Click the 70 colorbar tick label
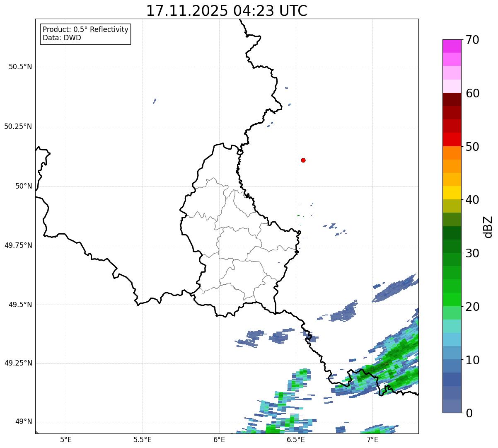Screen dimensions: 498x448 [472, 40]
